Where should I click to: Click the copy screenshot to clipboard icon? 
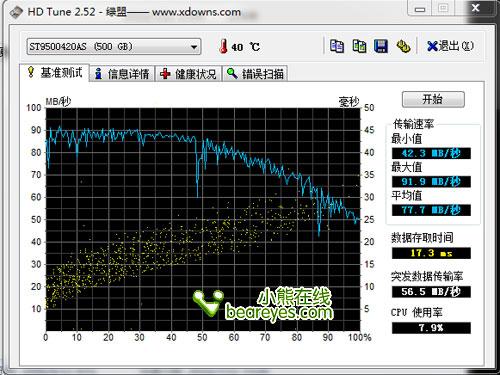[359, 46]
